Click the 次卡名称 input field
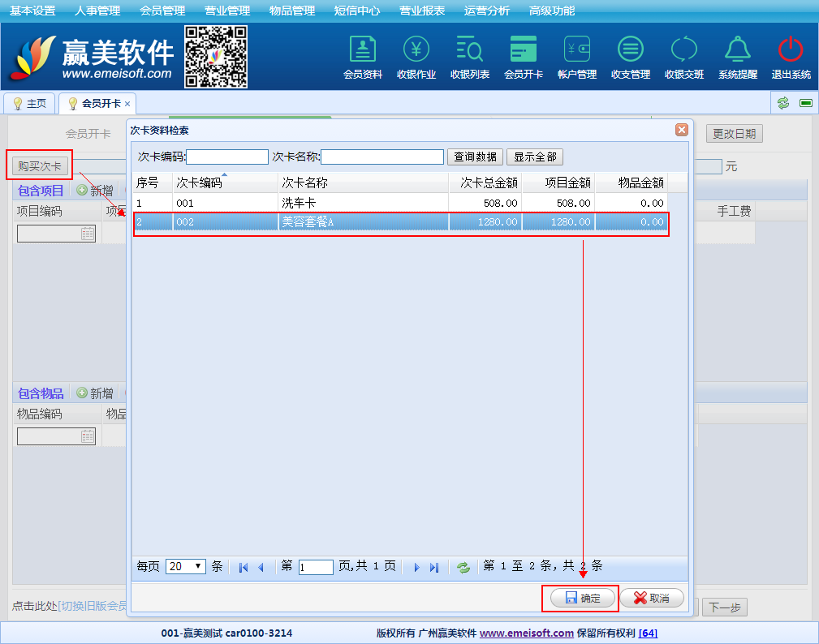This screenshot has height=644, width=819. (382, 157)
